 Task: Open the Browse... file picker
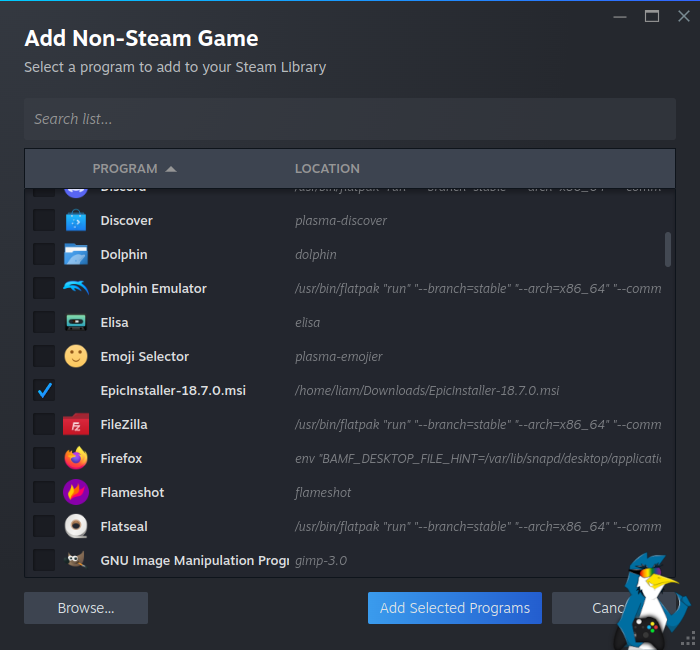[86, 608]
